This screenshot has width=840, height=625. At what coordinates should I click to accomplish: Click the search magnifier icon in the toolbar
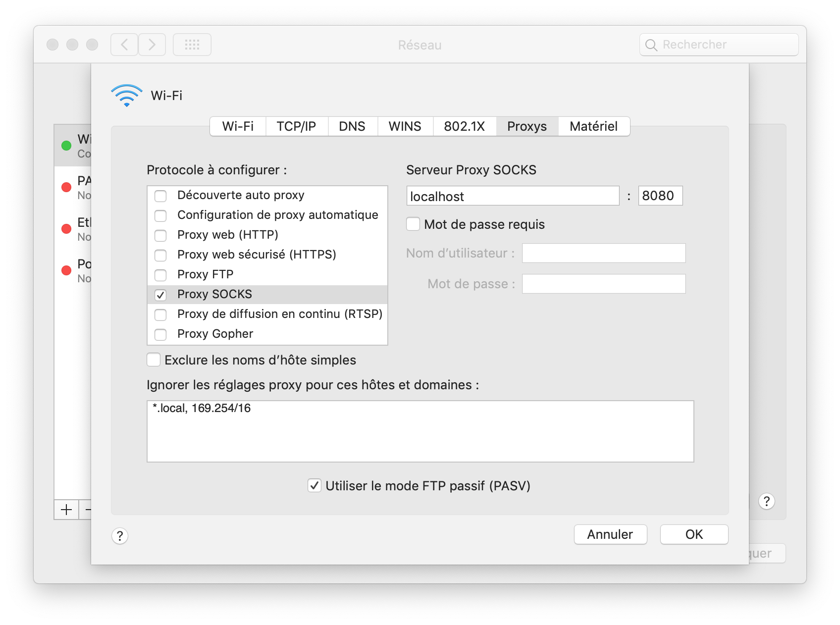651,45
